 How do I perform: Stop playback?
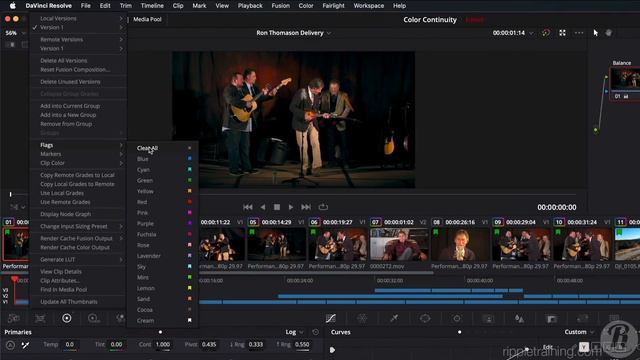click(277, 207)
